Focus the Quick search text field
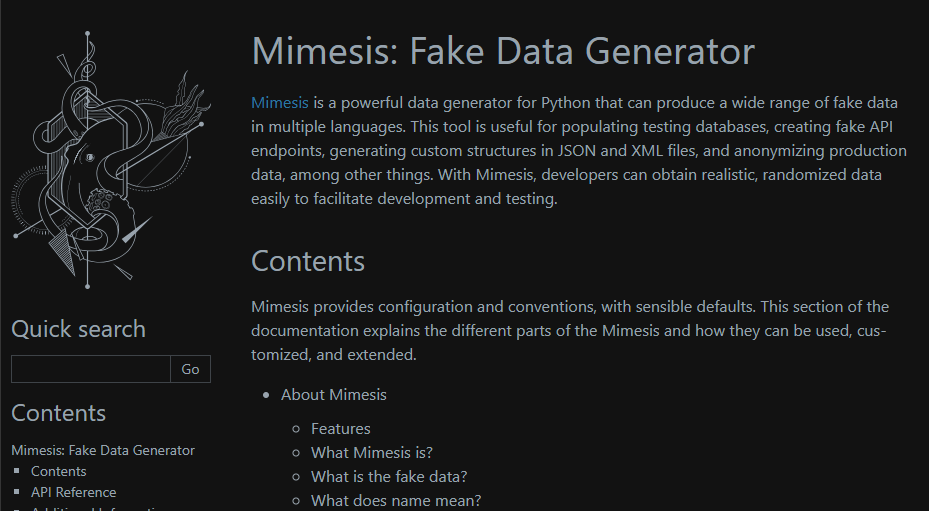The height and width of the screenshot is (511, 929). click(x=91, y=369)
